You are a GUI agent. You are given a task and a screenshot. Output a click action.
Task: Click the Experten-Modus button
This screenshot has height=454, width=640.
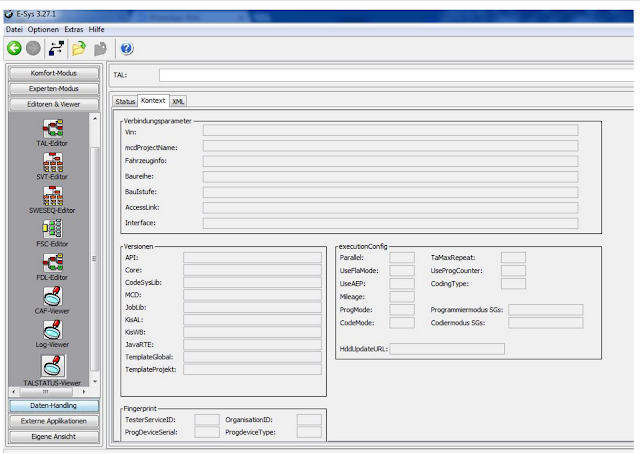(53, 89)
